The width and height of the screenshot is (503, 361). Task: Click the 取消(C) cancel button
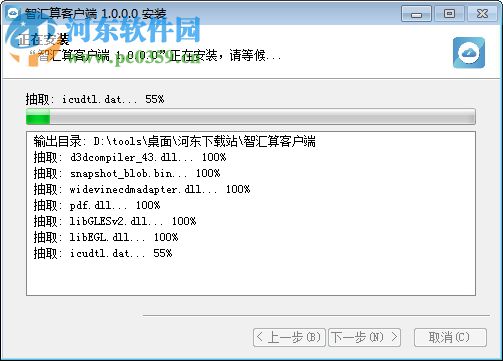click(450, 337)
